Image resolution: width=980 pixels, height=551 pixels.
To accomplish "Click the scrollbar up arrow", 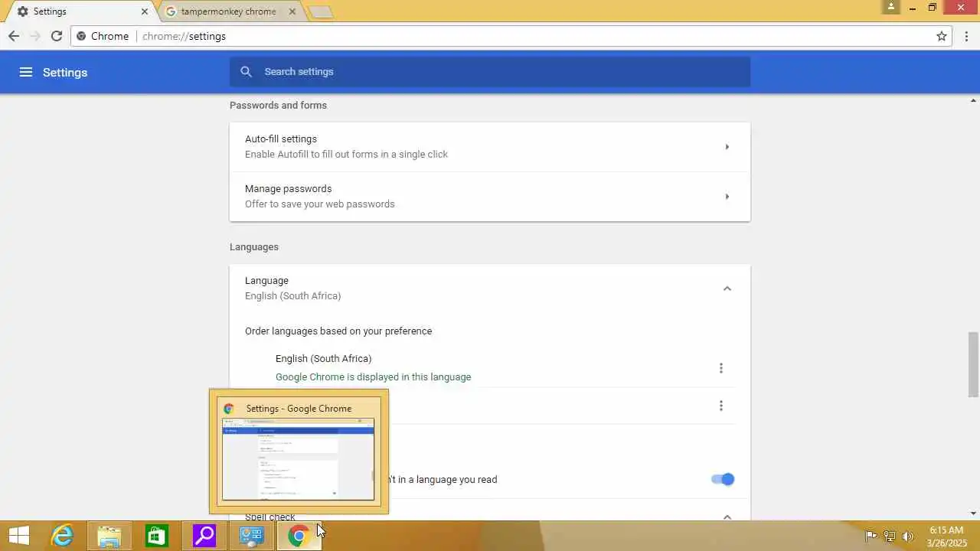I will point(973,100).
